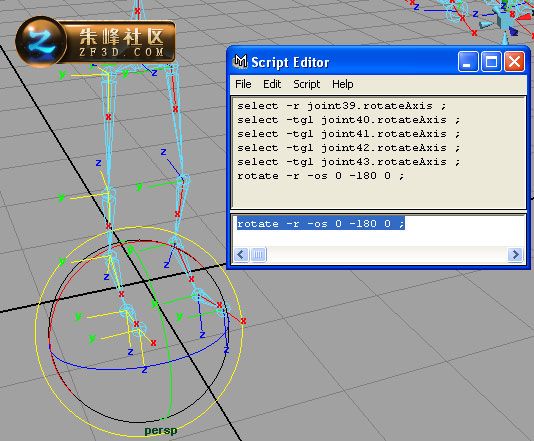This screenshot has width=534, height=441.
Task: Click the joint43.rotateAxis history line
Action: coord(348,162)
